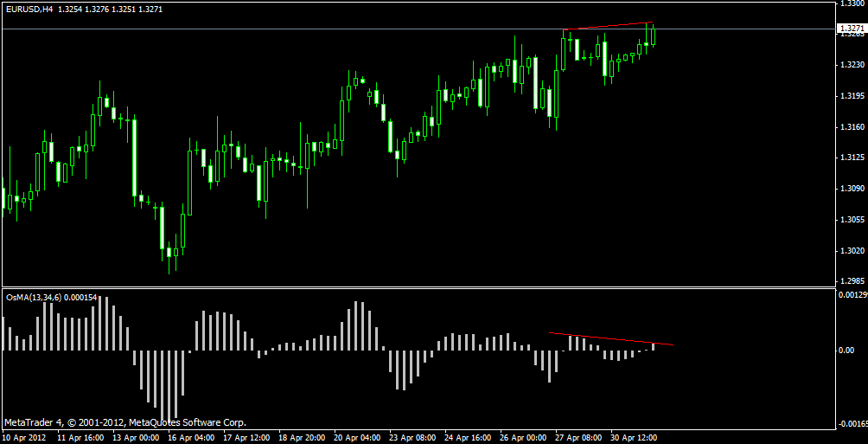The width and height of the screenshot is (868, 444).
Task: Click the 18 Apr 20:00 time label
Action: tap(301, 437)
